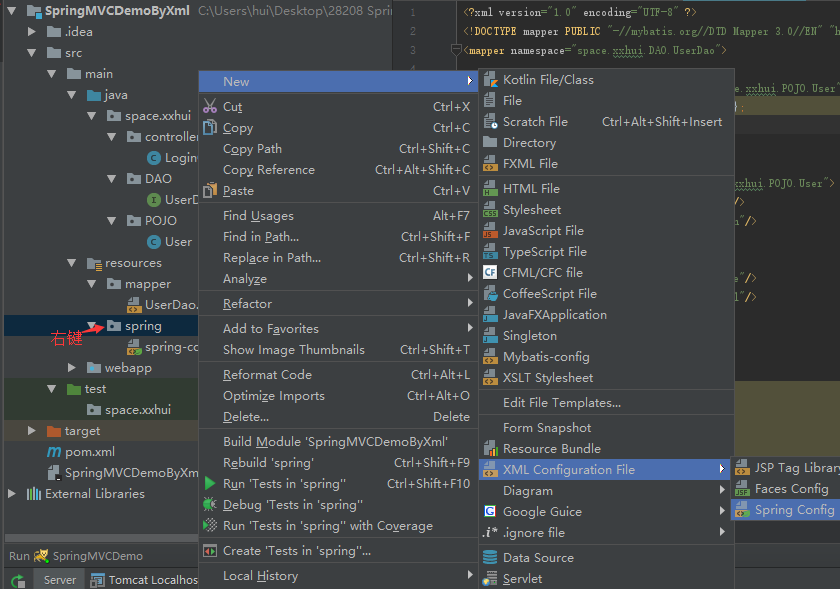Open Local History submenu
This screenshot has height=589, width=840.
tap(338, 576)
